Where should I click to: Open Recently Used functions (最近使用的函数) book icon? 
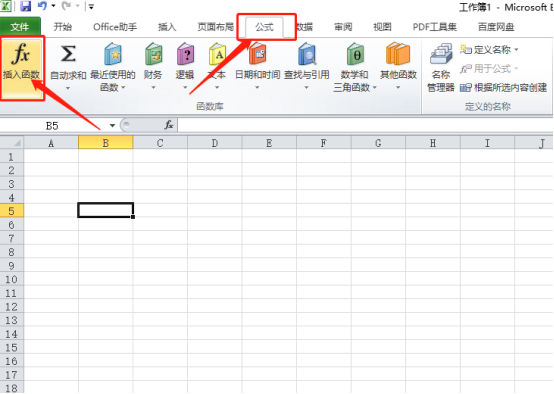point(113,54)
